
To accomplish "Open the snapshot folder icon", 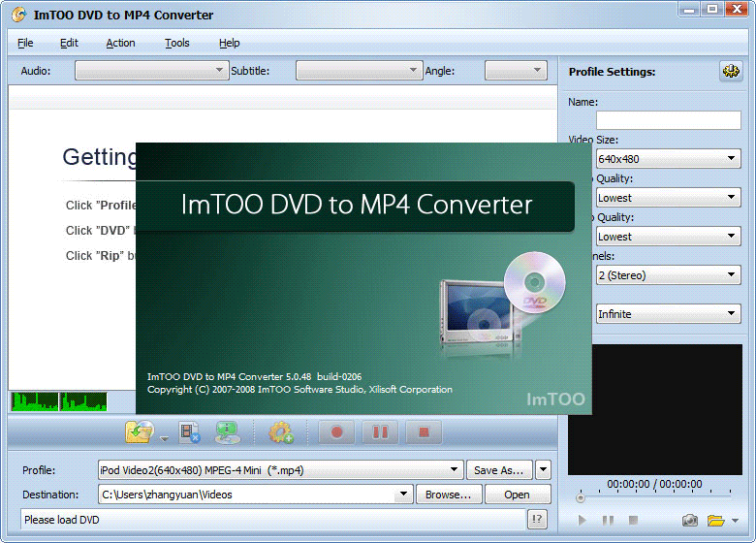I will 716,521.
